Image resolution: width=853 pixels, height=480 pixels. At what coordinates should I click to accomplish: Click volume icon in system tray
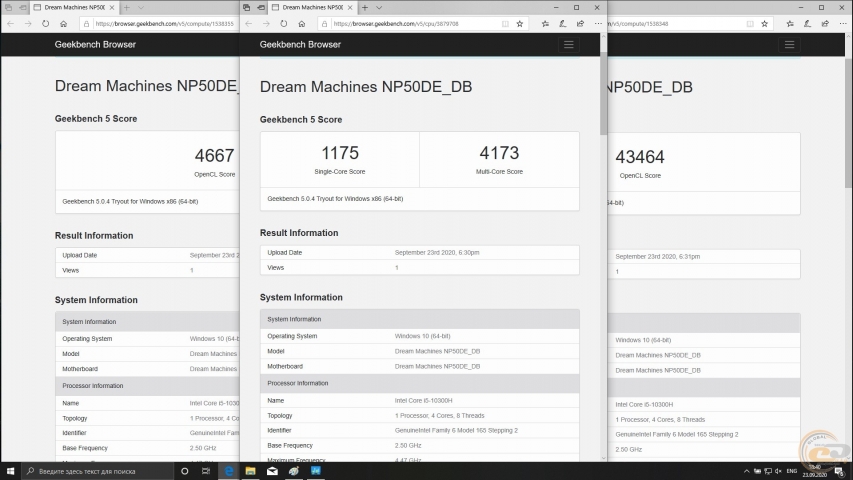(778, 471)
